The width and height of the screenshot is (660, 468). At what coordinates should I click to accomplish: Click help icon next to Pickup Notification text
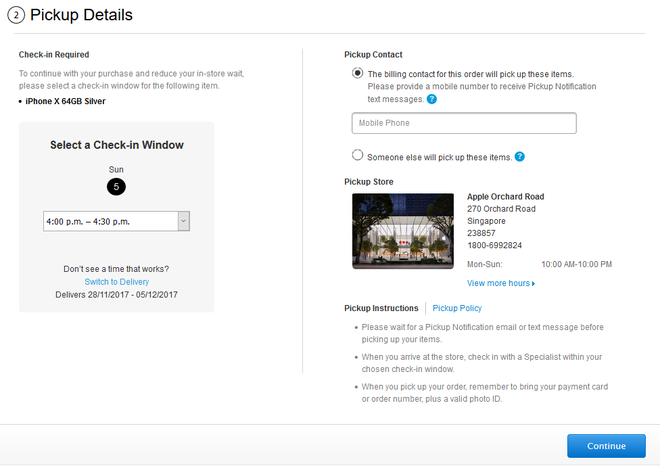[x=432, y=99]
